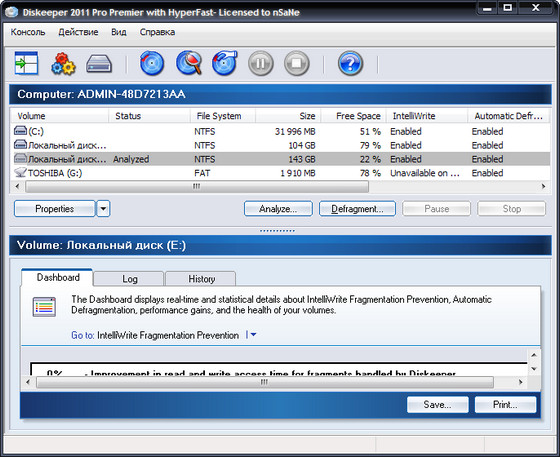Switch to the Log tab
The image size is (560, 457).
tap(130, 279)
